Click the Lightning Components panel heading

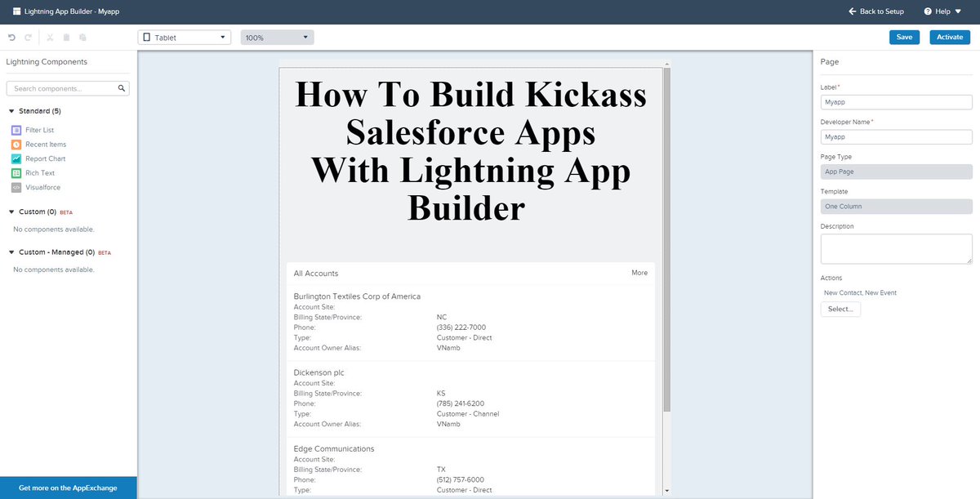click(47, 62)
